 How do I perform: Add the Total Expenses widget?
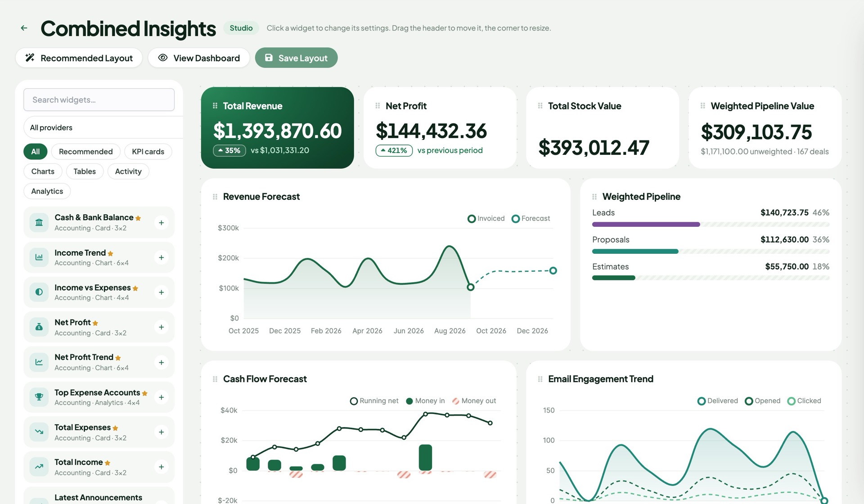click(161, 432)
